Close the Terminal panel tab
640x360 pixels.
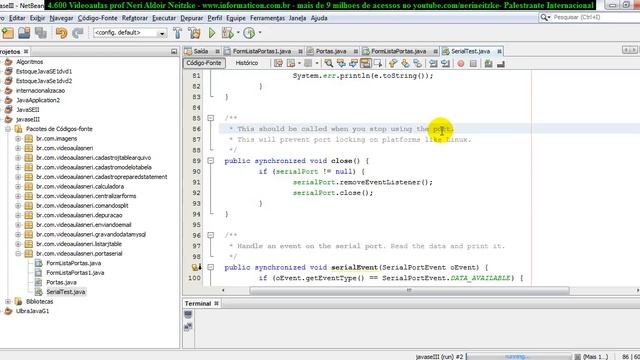pyautogui.click(x=216, y=303)
